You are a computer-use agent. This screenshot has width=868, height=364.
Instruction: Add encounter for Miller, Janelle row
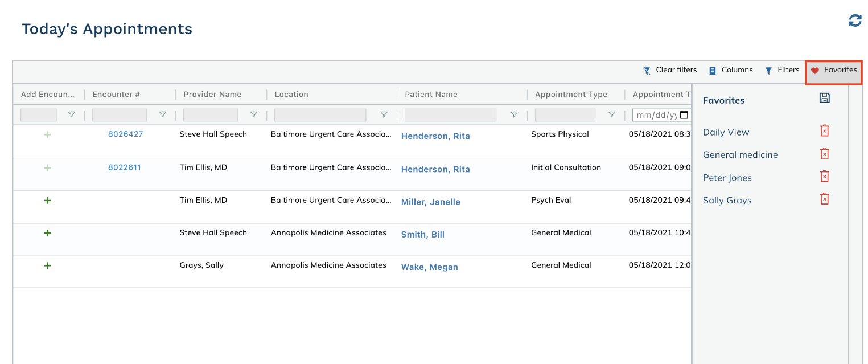pyautogui.click(x=47, y=201)
